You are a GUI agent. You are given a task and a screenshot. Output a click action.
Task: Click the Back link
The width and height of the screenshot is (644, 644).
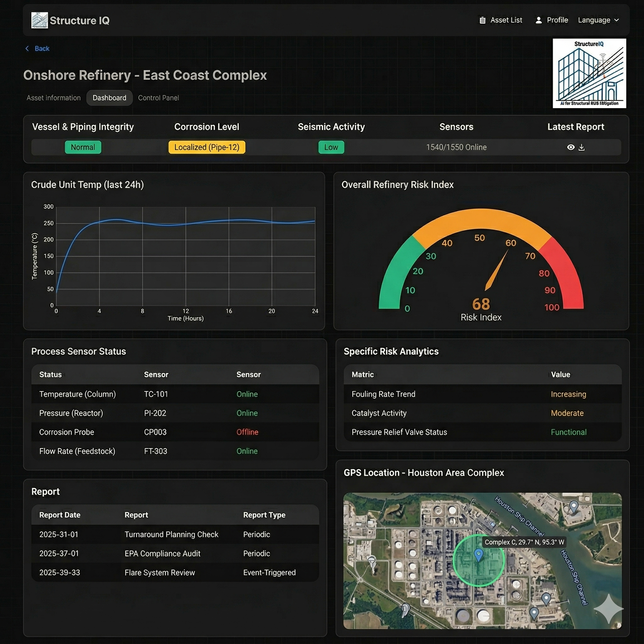pyautogui.click(x=42, y=49)
